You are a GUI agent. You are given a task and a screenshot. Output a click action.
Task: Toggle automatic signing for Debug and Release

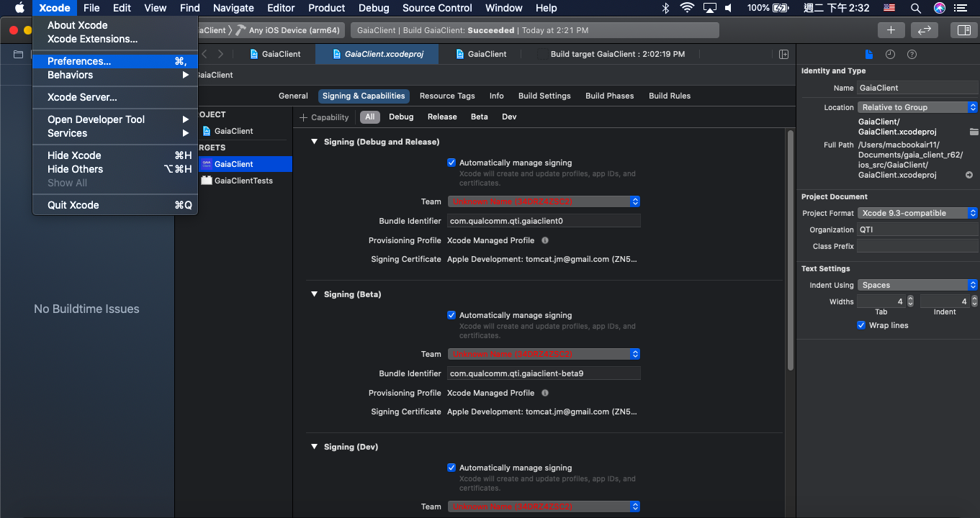[x=451, y=163]
